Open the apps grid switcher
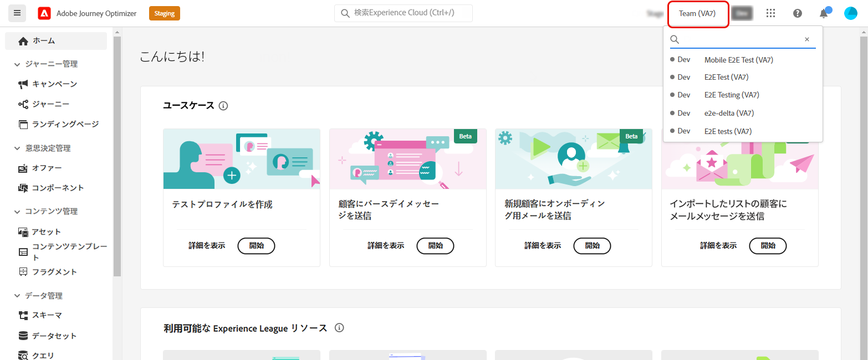Screen dimensions: 868x360 click(770, 13)
